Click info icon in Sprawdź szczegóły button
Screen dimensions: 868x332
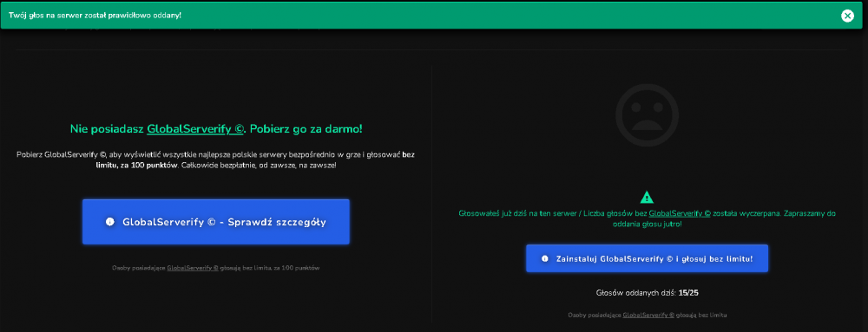click(109, 222)
